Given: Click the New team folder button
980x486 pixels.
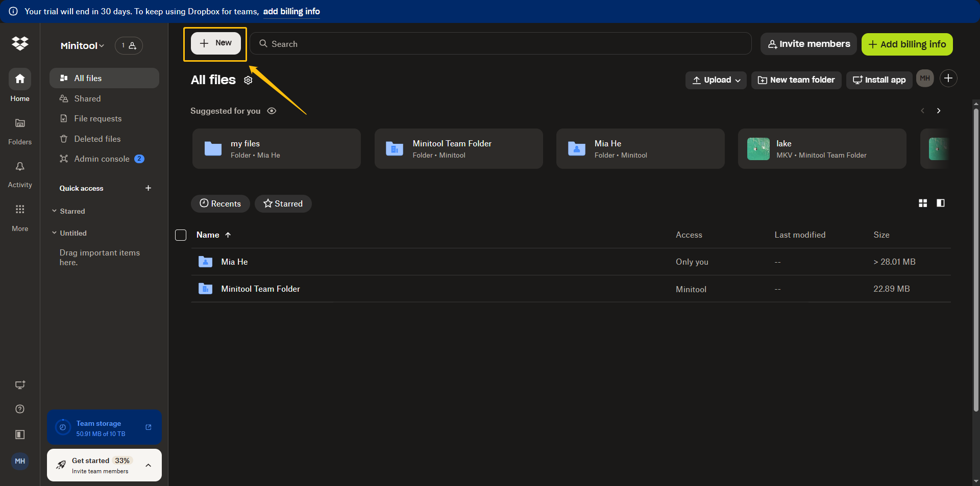Looking at the screenshot, I should (x=796, y=80).
